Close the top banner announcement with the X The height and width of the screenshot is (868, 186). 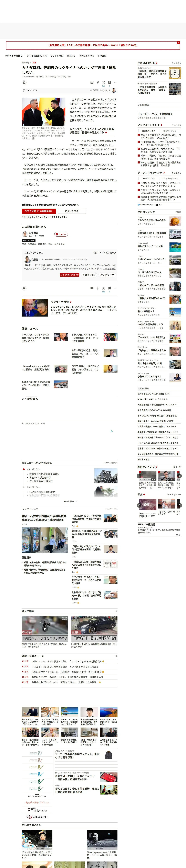tap(178, 43)
